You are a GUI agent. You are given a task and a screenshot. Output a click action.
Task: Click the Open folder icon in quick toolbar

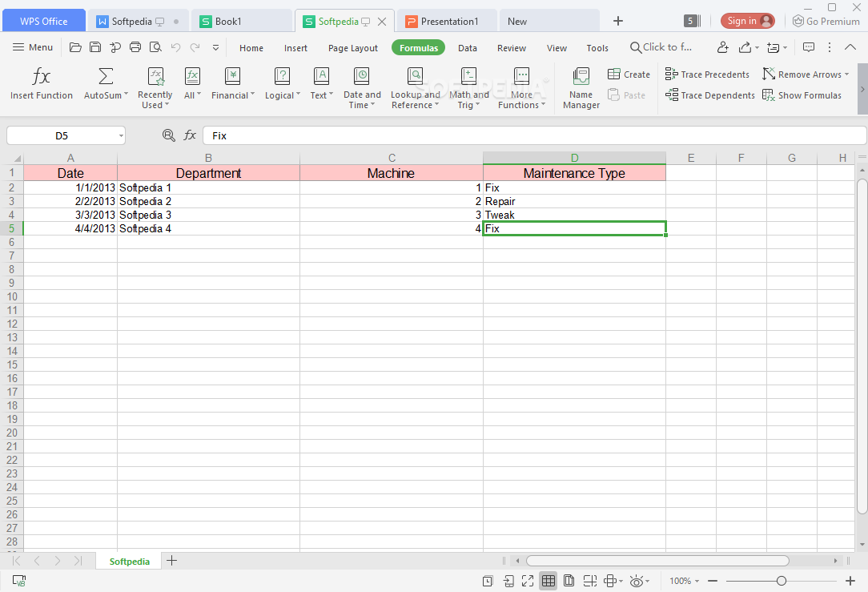point(75,47)
